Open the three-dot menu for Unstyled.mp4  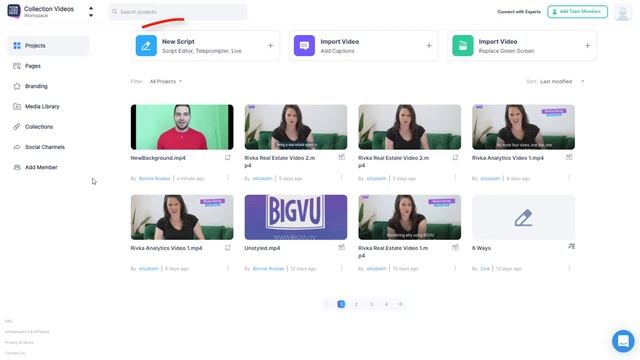[x=342, y=268]
